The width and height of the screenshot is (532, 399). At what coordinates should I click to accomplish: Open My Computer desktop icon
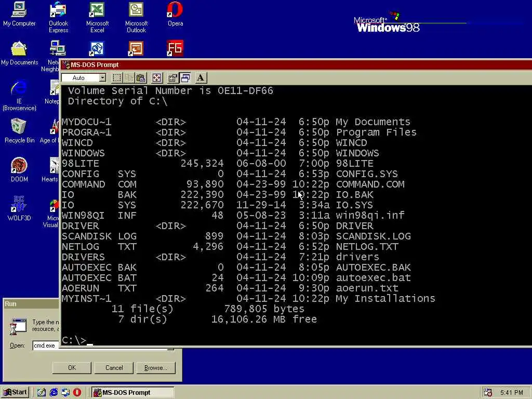coord(19,14)
